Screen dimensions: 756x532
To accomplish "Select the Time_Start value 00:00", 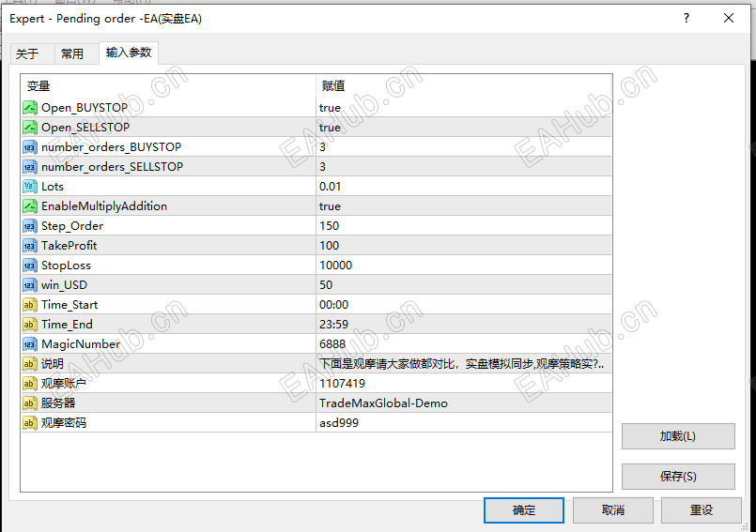I will coord(333,305).
